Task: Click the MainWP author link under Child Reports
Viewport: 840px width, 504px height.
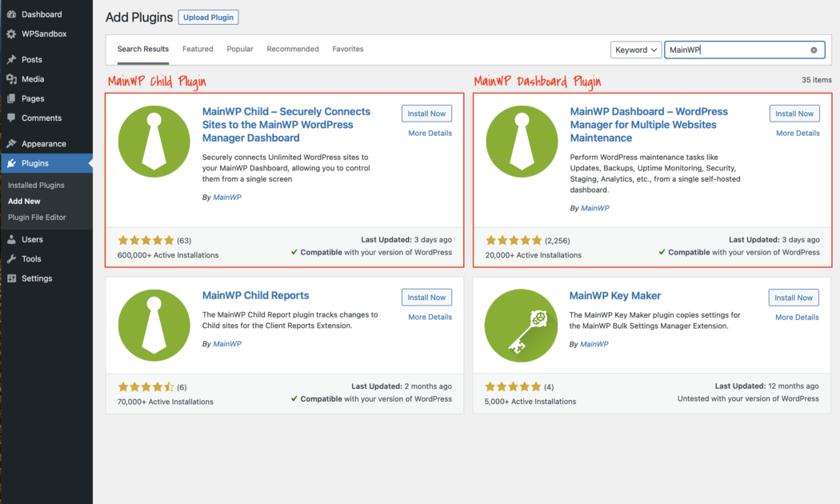Action: pos(229,343)
